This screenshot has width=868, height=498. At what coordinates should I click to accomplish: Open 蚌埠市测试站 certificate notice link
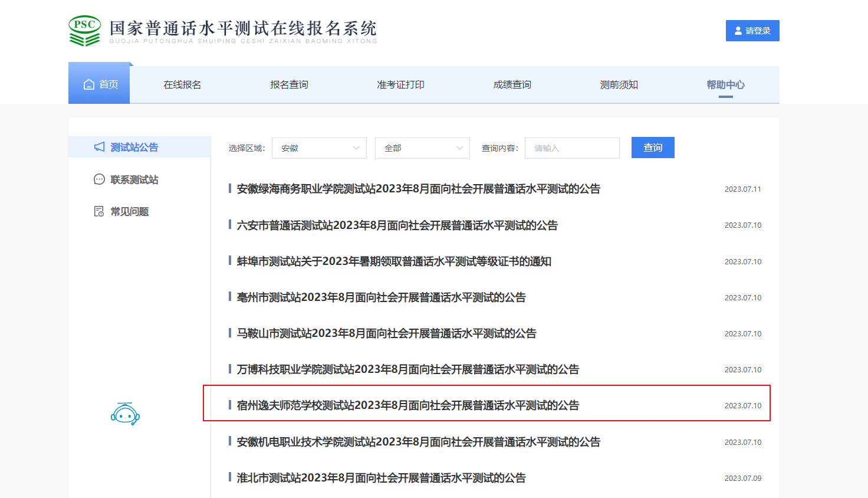394,261
